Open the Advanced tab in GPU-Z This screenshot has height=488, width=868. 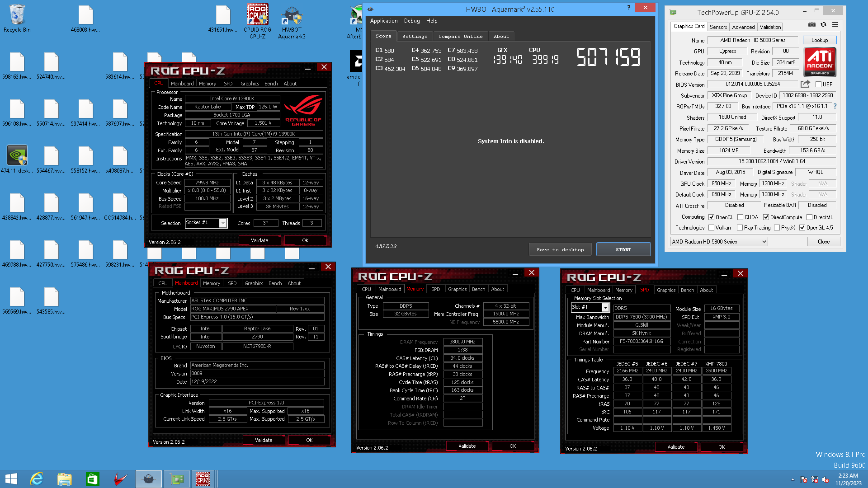(x=743, y=27)
